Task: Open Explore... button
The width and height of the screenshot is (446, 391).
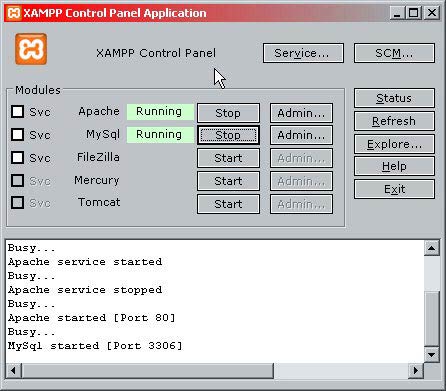Action: pos(394,144)
